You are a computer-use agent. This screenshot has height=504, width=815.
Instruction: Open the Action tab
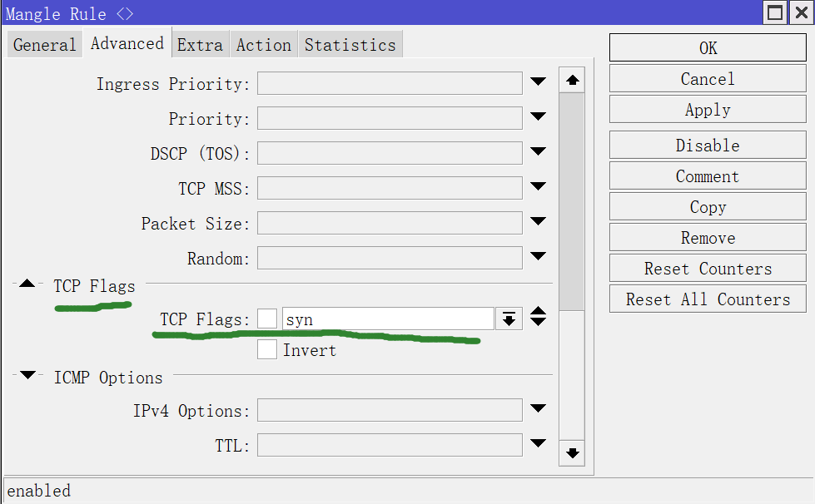tap(263, 45)
